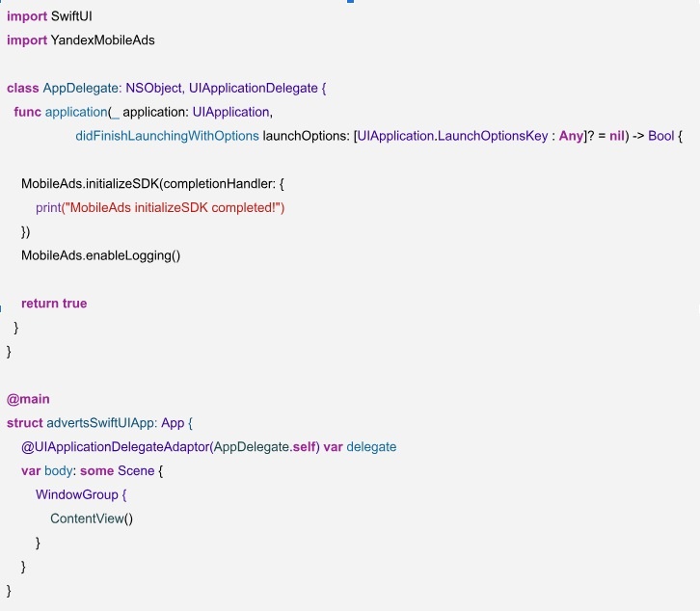Click the didFinishLaunchingWithOptions parameter label
The width and height of the screenshot is (700, 611).
coord(167,136)
